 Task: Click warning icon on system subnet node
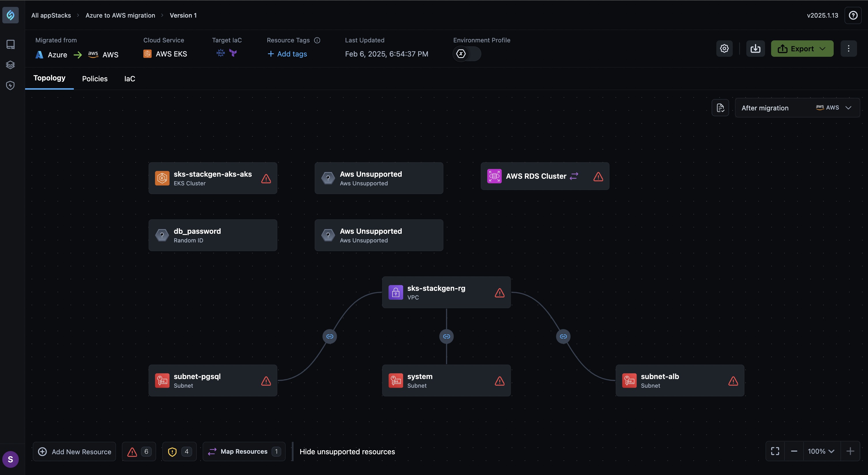click(499, 381)
